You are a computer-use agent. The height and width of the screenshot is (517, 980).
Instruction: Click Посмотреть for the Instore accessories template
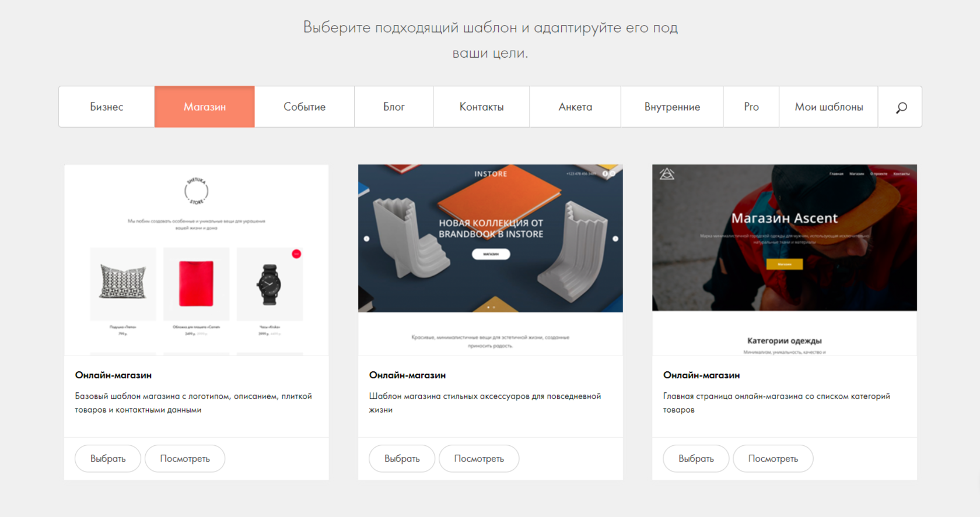click(479, 459)
